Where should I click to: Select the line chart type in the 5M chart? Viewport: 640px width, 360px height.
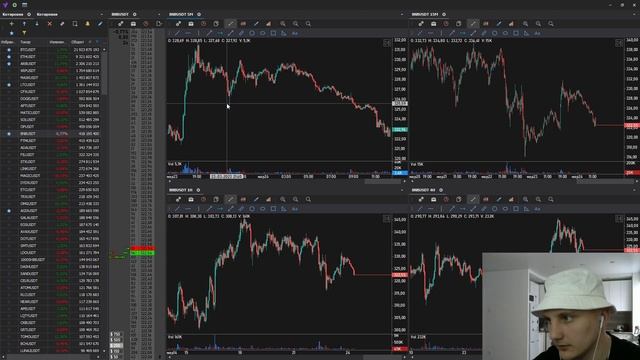pyautogui.click(x=231, y=24)
